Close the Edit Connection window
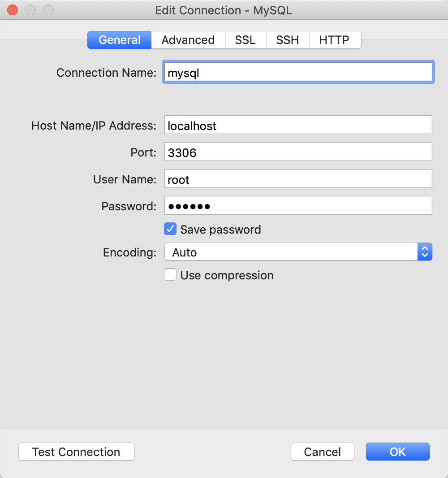The width and height of the screenshot is (448, 478). point(13,10)
